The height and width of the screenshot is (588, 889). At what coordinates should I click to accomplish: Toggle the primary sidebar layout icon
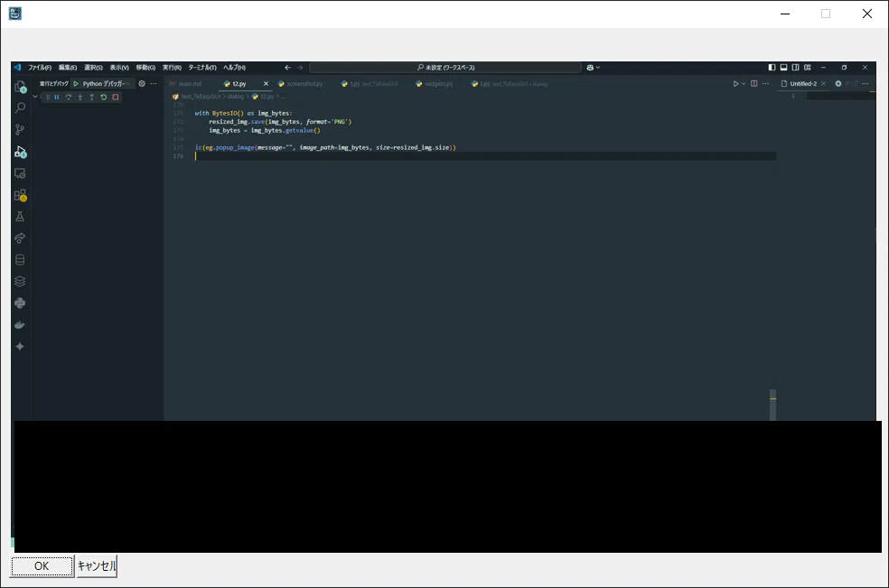772,68
